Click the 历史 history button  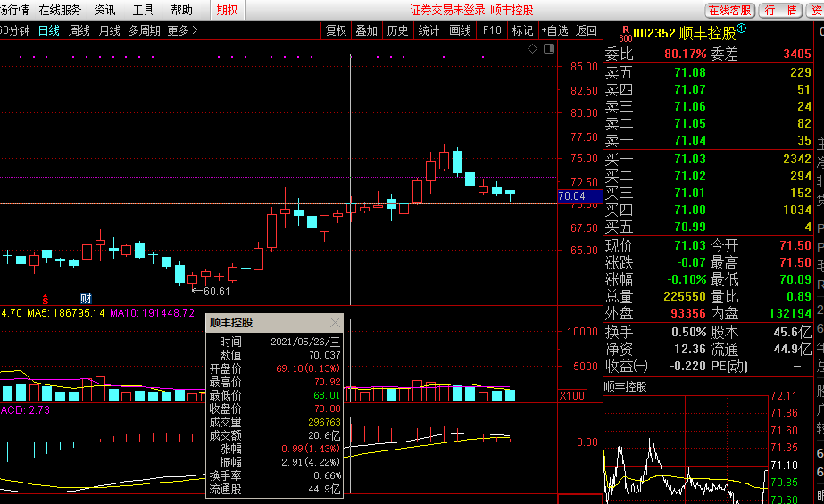(398, 31)
